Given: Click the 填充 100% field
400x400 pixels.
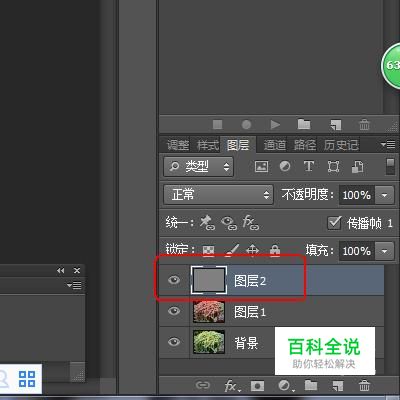Looking at the screenshot, I should coord(357,251).
